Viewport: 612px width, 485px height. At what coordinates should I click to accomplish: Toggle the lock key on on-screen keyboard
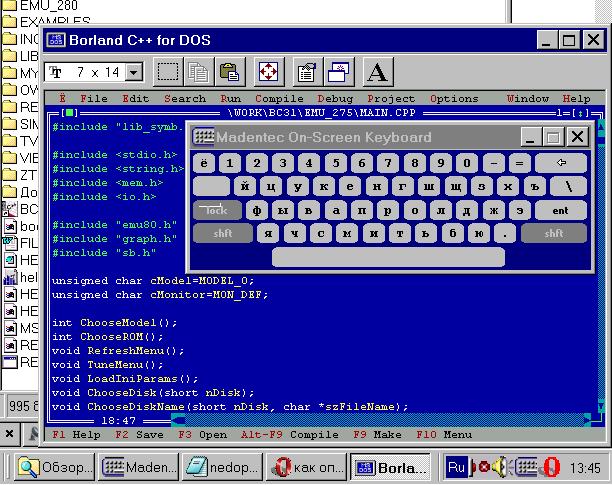(217, 210)
